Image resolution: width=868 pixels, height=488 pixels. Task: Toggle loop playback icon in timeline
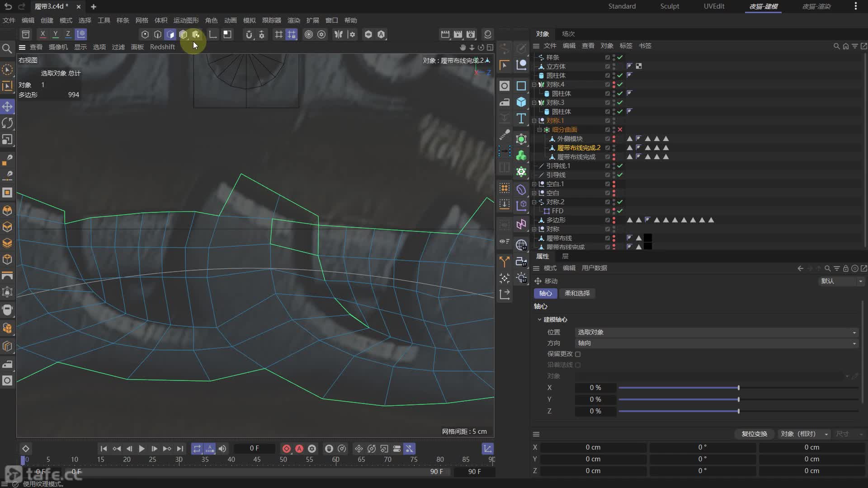pos(197,449)
